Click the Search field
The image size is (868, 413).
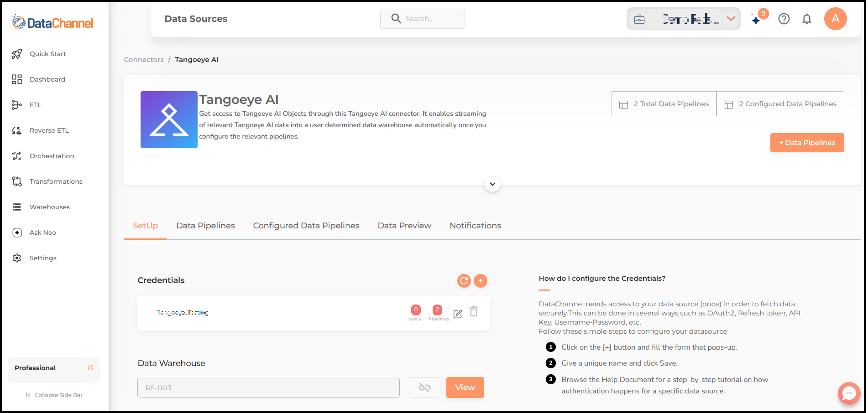point(423,19)
